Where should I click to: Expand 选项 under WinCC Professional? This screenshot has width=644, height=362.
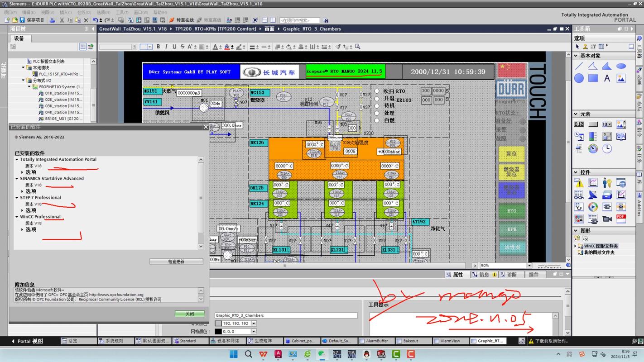tap(22, 229)
